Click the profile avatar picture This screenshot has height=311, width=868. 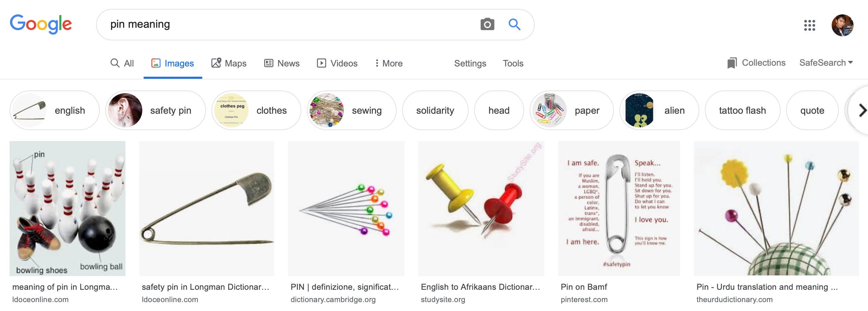(x=843, y=25)
